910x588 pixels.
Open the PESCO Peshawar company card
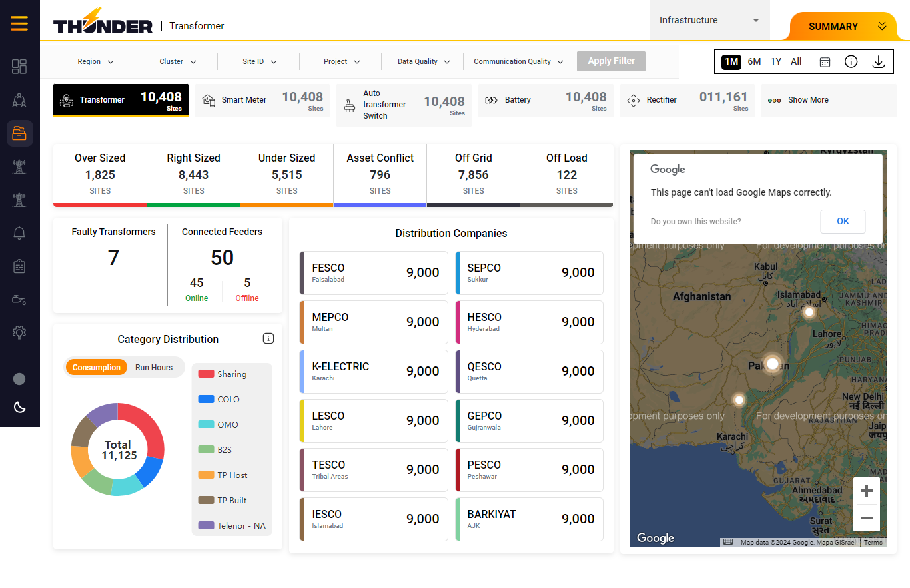[x=529, y=470]
